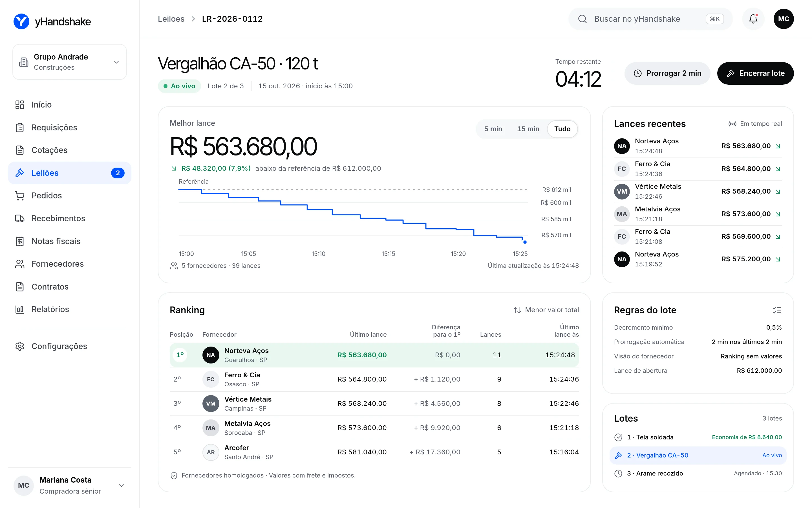Click the Início dashboard icon
812x508 pixels.
coord(20,104)
